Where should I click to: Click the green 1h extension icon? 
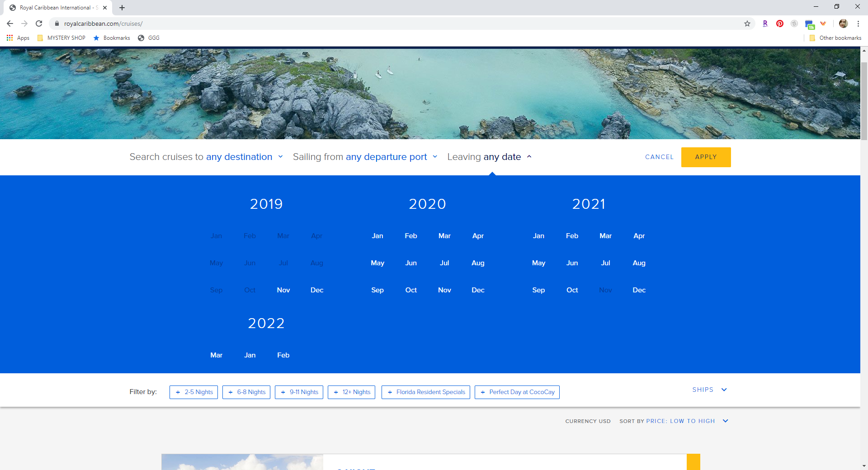(x=810, y=24)
